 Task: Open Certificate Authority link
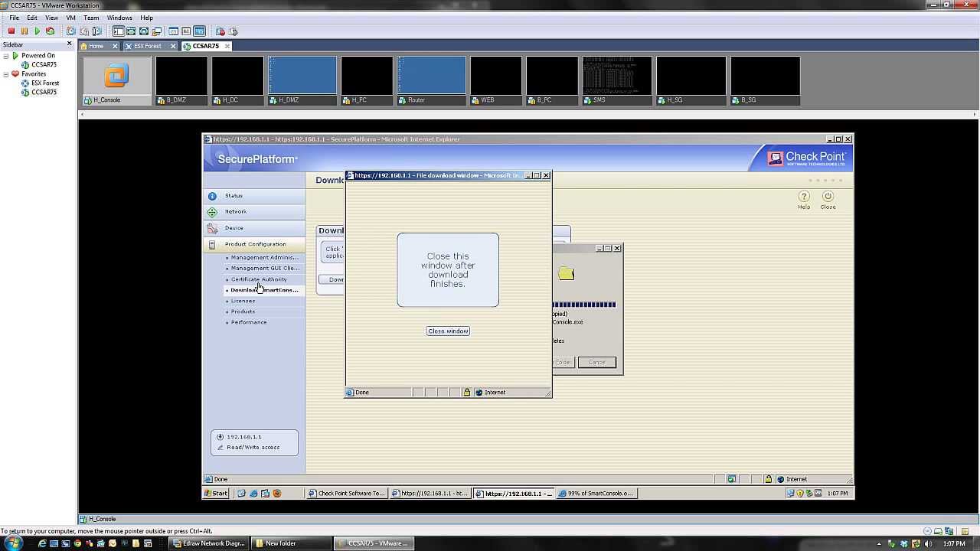(x=259, y=279)
